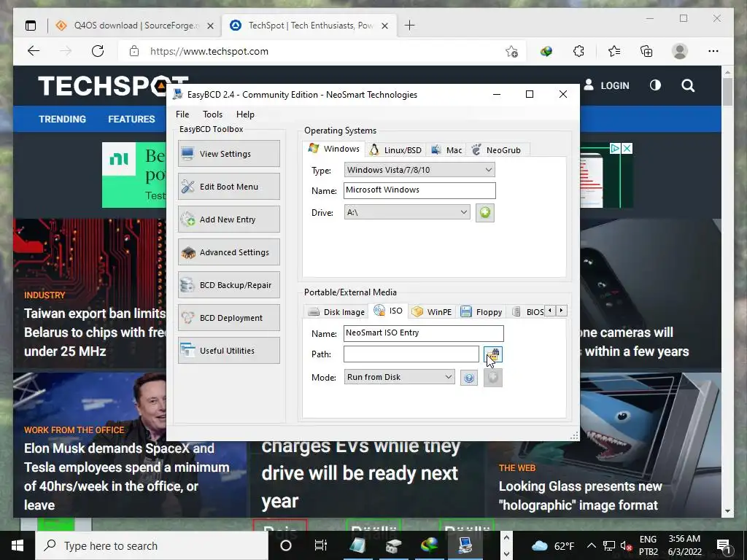
Task: Refresh the TechSpot page
Action: [98, 51]
